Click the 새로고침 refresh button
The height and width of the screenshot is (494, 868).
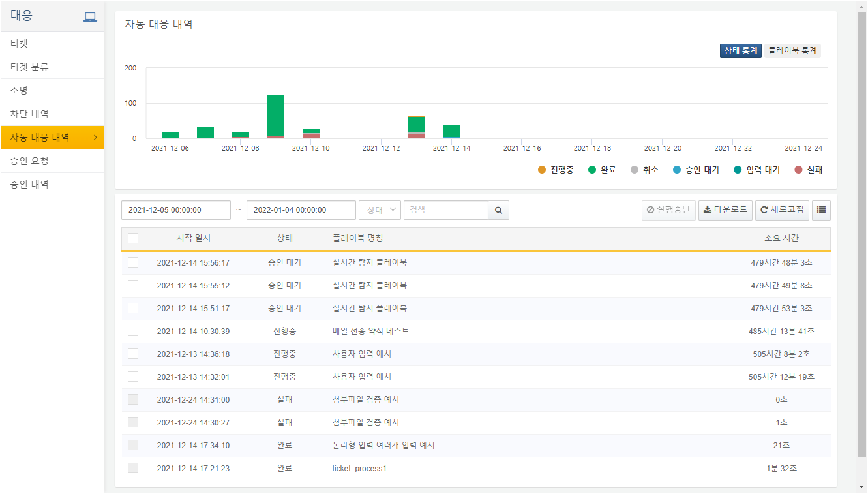click(782, 210)
